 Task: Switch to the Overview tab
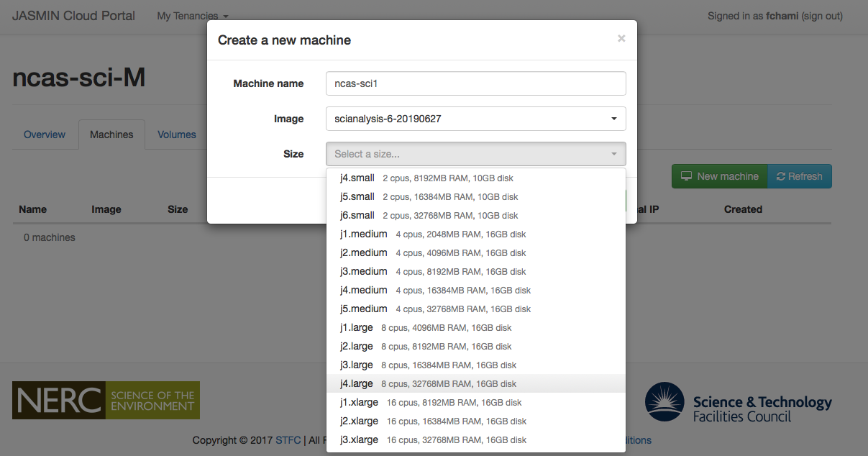[x=44, y=134]
